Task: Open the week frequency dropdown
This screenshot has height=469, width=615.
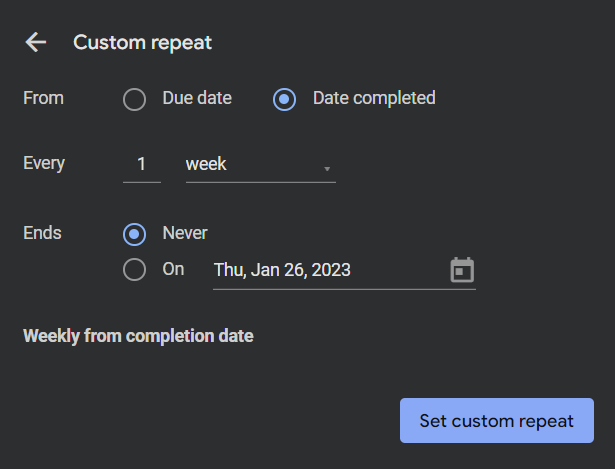Action: 260,165
